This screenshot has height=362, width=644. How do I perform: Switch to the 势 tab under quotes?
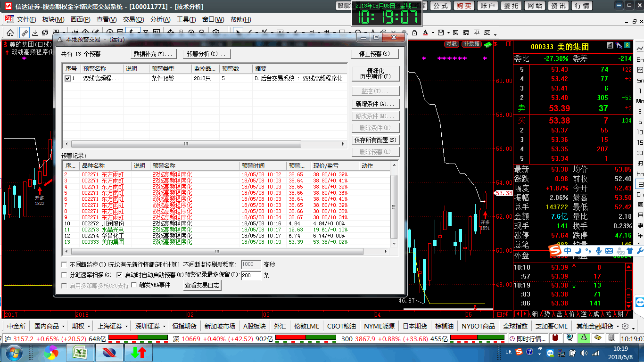pyautogui.click(x=547, y=314)
